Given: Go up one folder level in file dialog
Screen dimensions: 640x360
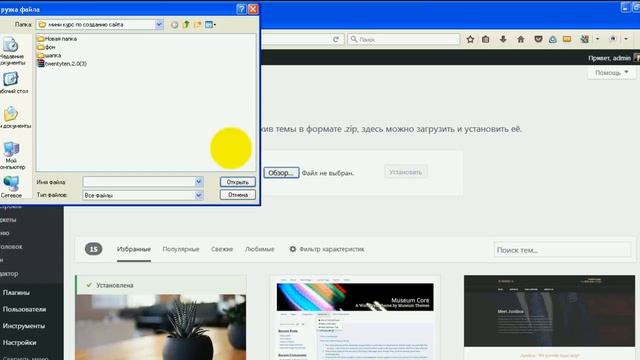Looking at the screenshot, I should 186,24.
